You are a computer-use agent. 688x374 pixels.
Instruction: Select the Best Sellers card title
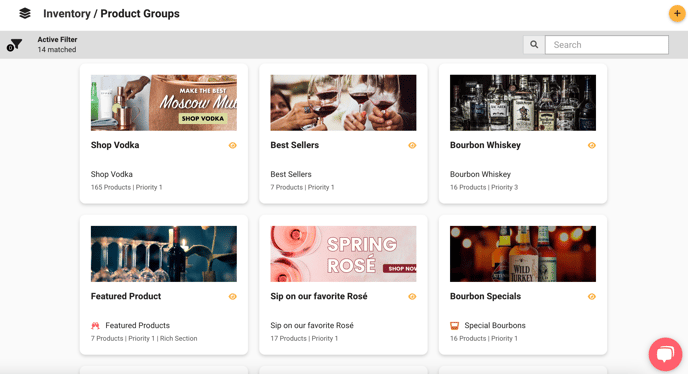coord(294,145)
